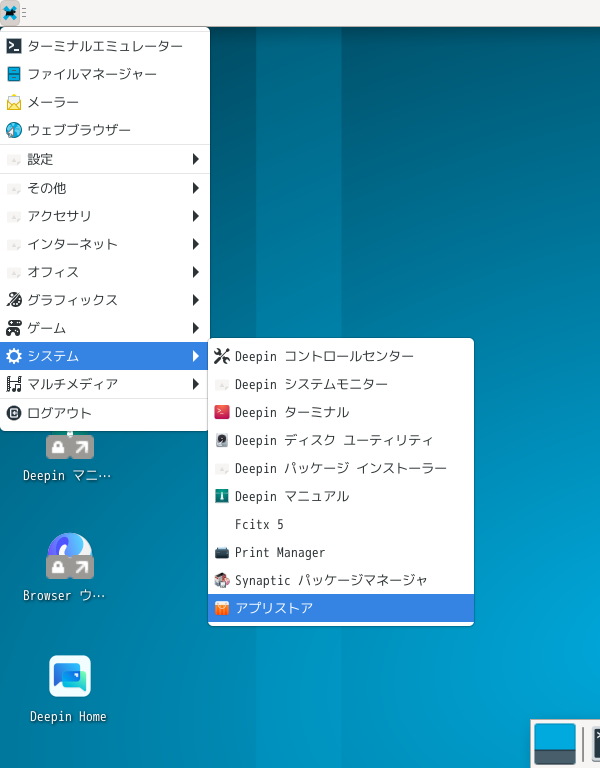This screenshot has height=768, width=600.
Task: Select the Deepin Home desktop icon
Action: click(x=70, y=689)
